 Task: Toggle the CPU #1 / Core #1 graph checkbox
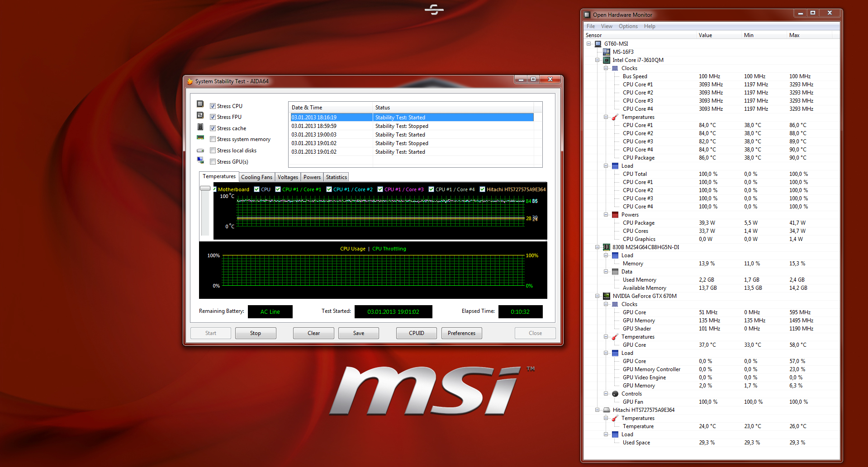pyautogui.click(x=278, y=189)
